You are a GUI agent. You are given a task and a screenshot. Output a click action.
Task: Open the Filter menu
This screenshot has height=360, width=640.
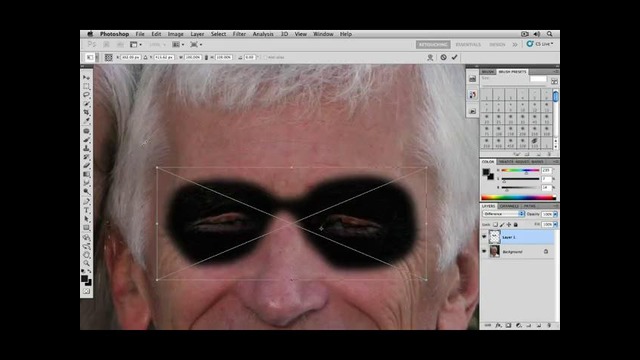click(239, 34)
